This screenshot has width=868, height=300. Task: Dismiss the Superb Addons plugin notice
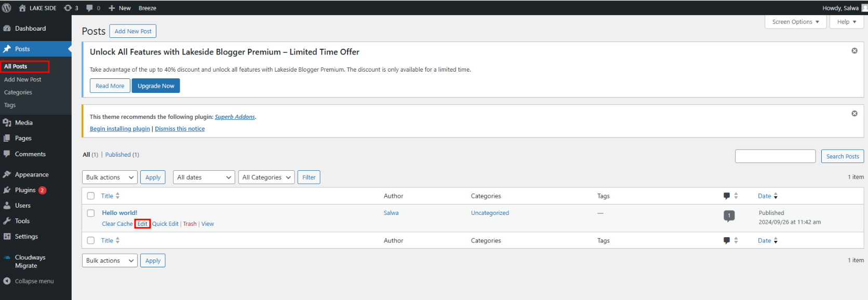point(854,114)
